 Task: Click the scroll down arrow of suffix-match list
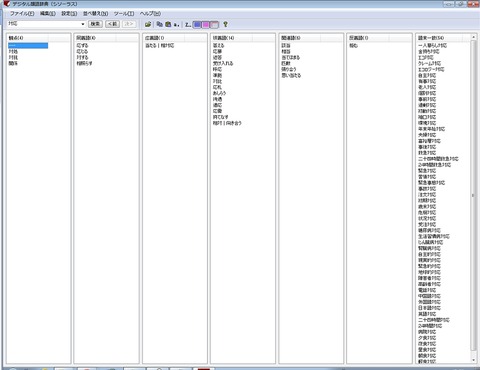473,360
